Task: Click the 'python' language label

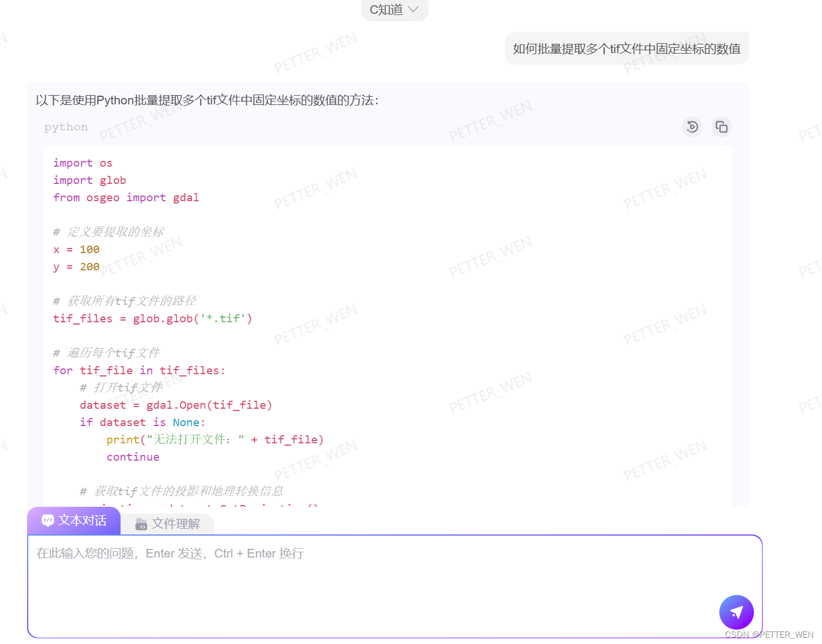Action: 66,127
